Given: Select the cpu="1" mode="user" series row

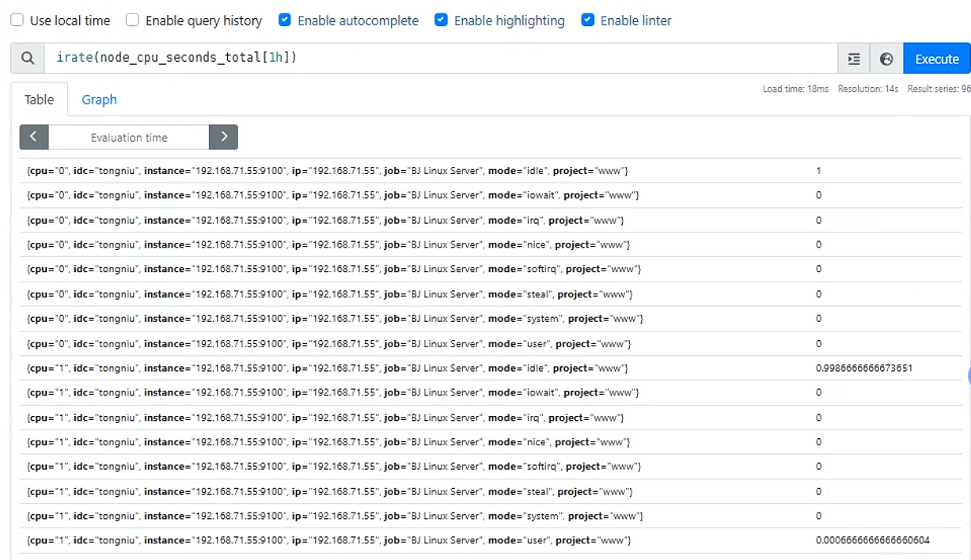Looking at the screenshot, I should point(491,540).
